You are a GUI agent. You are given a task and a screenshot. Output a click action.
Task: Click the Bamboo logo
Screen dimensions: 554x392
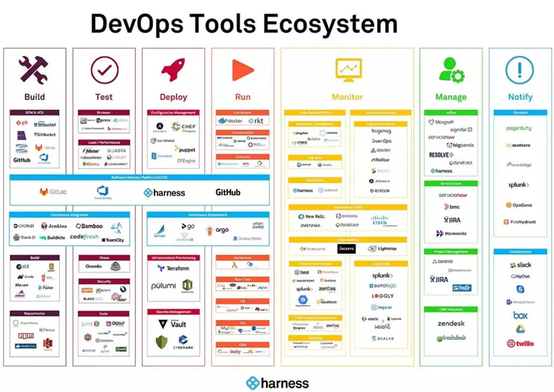click(x=89, y=226)
